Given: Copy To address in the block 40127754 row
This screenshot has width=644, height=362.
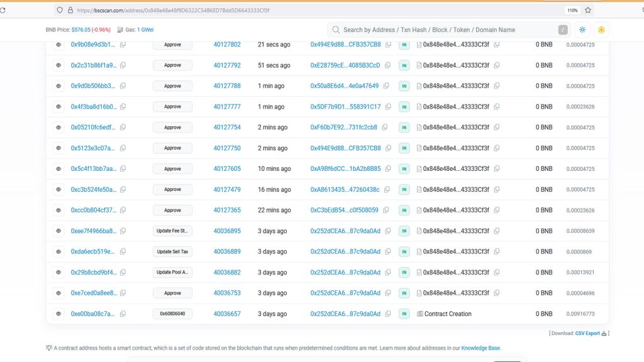Looking at the screenshot, I should tap(497, 128).
